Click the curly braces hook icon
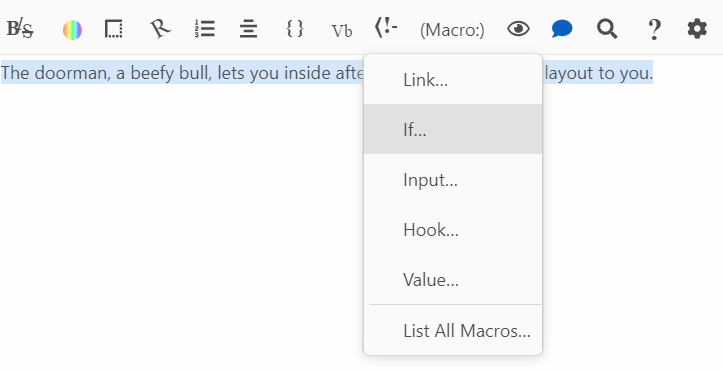 [x=295, y=29]
